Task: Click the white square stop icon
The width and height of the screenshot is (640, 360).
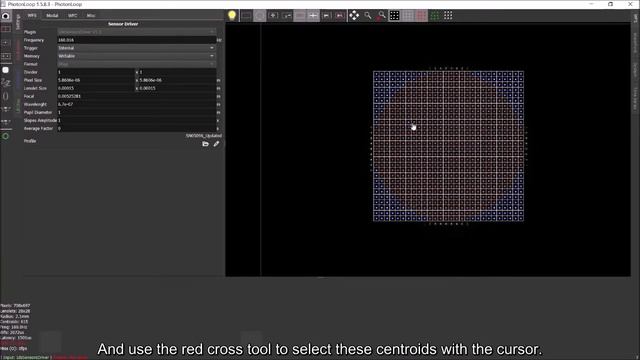Action: pyautogui.click(x=5, y=70)
